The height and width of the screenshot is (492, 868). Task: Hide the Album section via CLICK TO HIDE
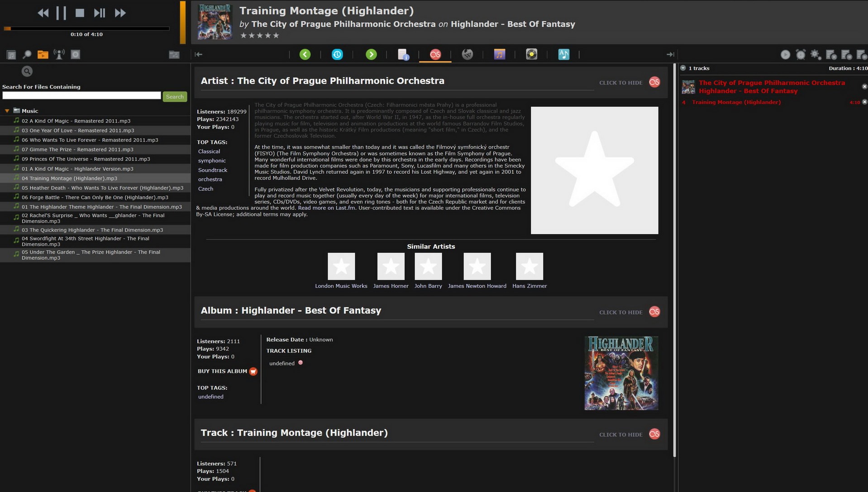620,312
